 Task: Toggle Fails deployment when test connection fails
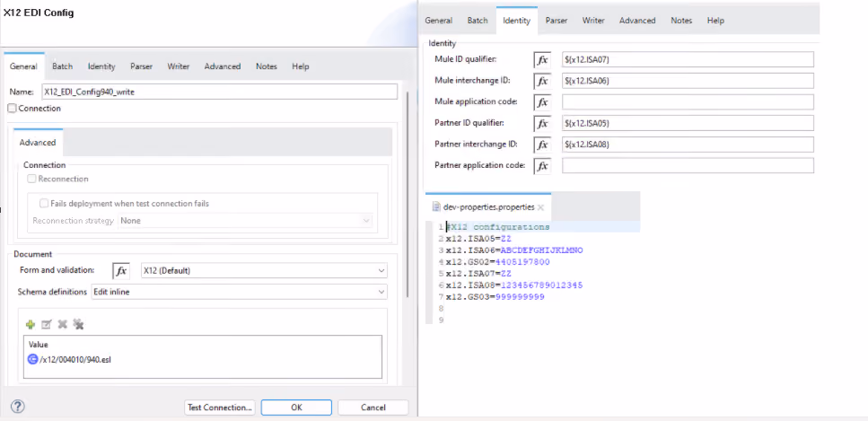coord(44,203)
